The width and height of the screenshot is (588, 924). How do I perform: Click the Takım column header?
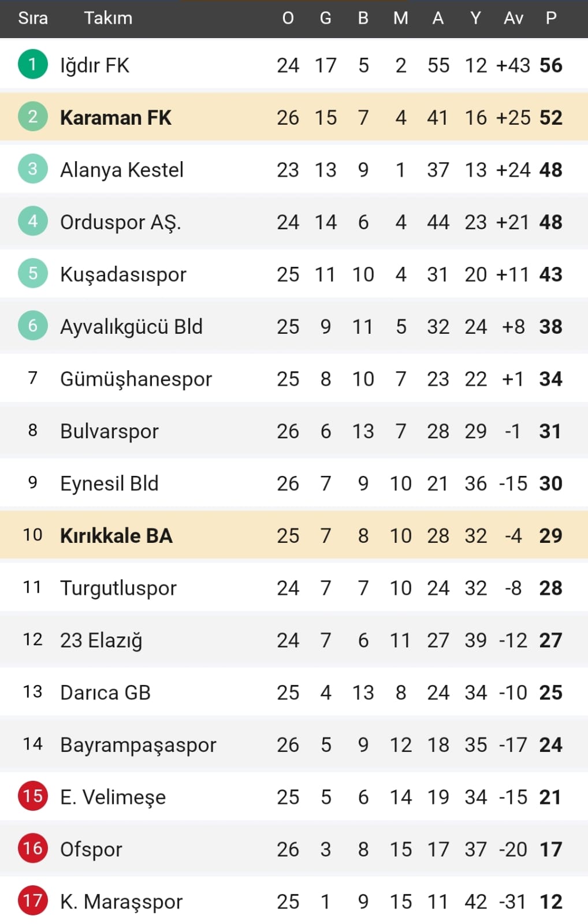[108, 18]
